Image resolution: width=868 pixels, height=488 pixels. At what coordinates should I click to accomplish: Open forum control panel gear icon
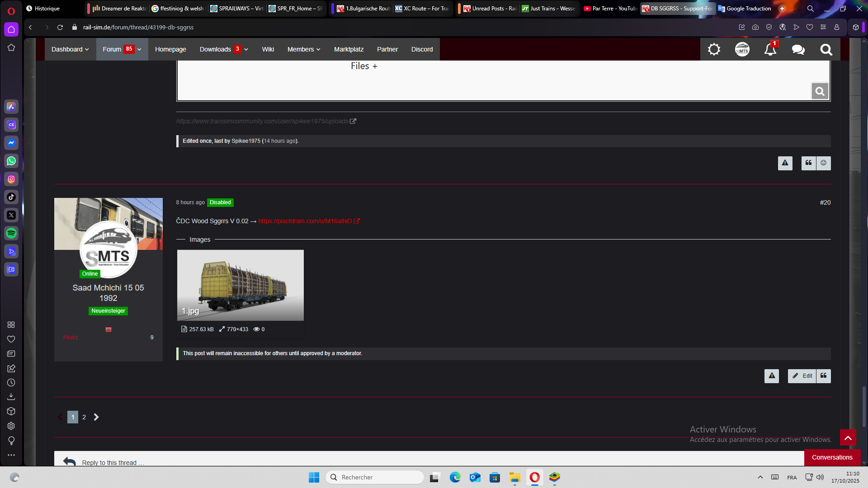tap(714, 49)
